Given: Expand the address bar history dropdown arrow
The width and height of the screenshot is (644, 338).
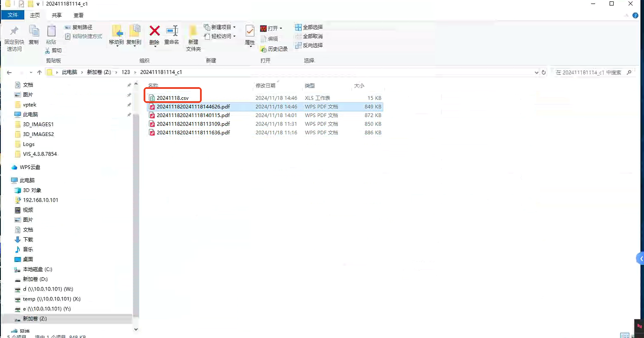Looking at the screenshot, I should [536, 72].
